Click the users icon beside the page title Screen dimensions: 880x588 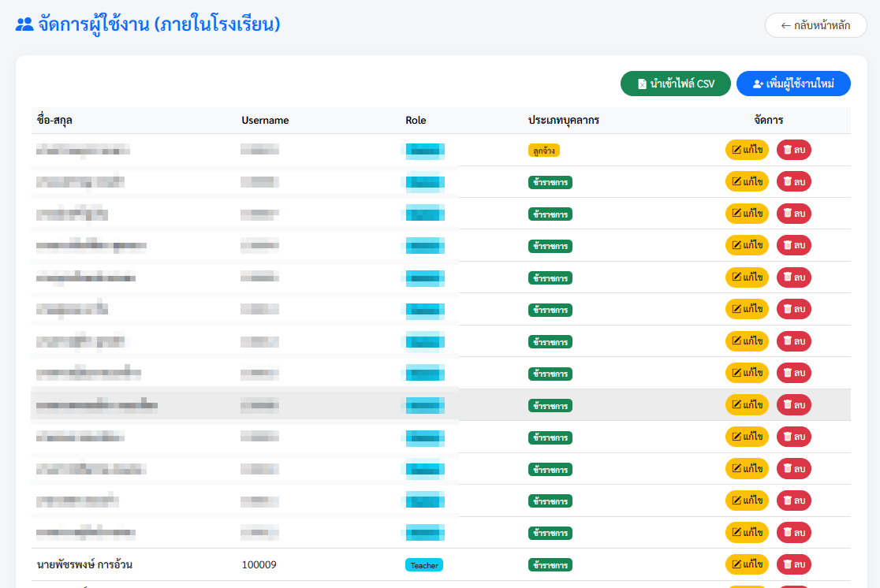tap(24, 24)
